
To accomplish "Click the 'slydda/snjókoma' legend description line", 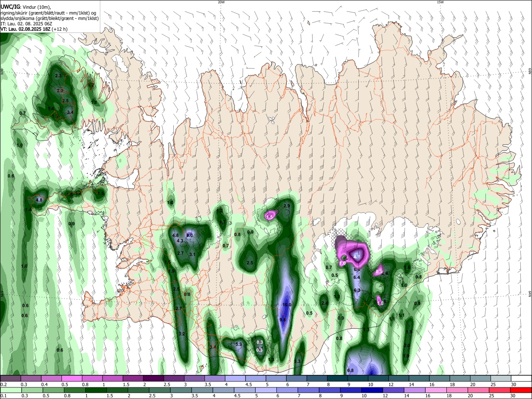I will pos(49,18).
